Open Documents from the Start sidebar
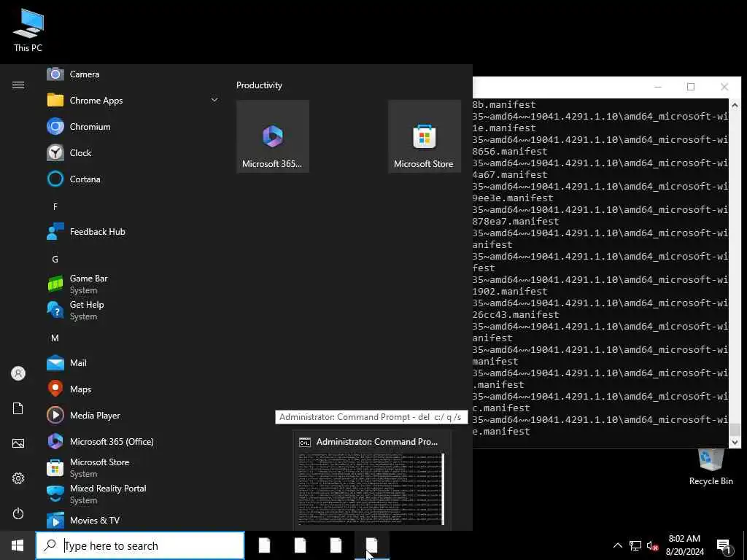Screen dimensions: 747x560 pyautogui.click(x=18, y=408)
